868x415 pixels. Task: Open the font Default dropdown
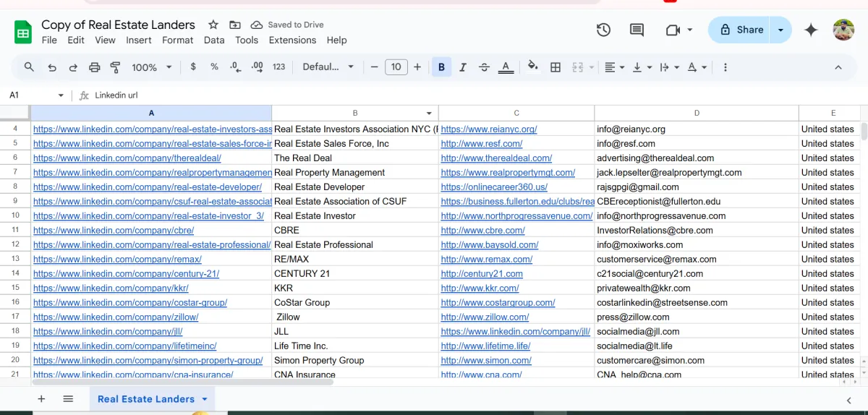pos(328,67)
